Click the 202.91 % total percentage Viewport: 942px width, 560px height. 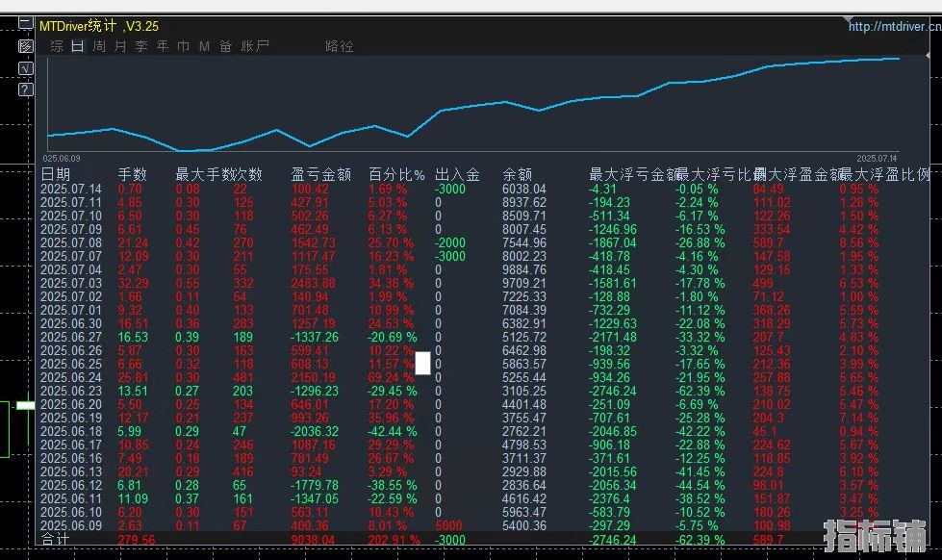[394, 540]
